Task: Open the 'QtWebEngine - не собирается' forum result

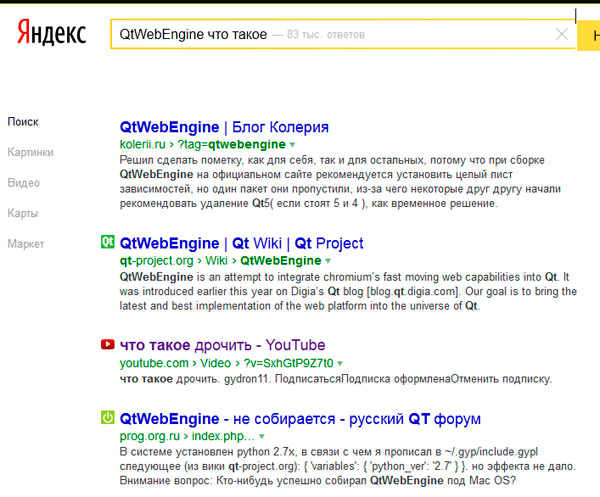Action: click(300, 418)
